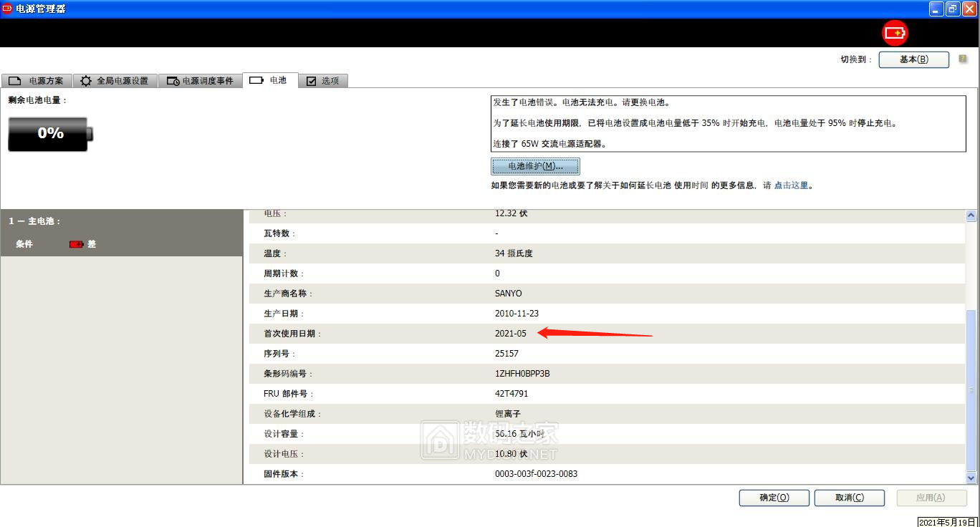Click the 0% remaining battery gauge graphic

point(50,134)
